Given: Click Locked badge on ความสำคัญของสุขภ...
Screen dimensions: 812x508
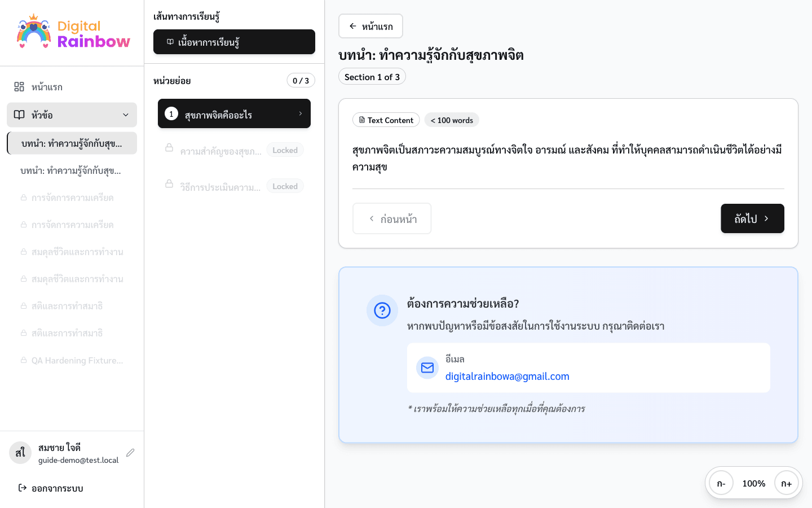Looking at the screenshot, I should coord(285,150).
